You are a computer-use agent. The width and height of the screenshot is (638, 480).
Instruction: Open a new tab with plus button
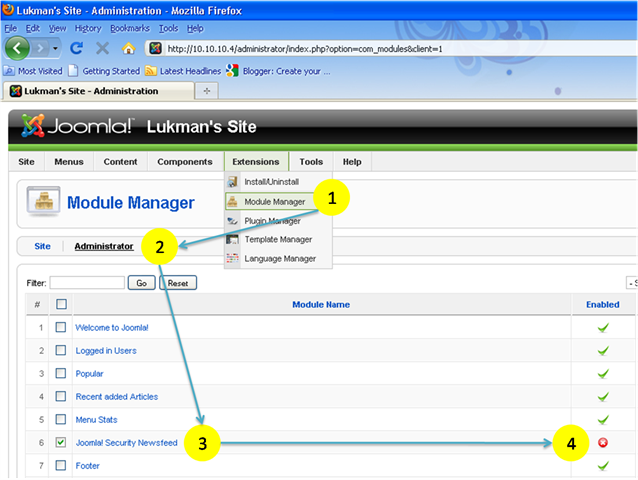click(x=207, y=91)
